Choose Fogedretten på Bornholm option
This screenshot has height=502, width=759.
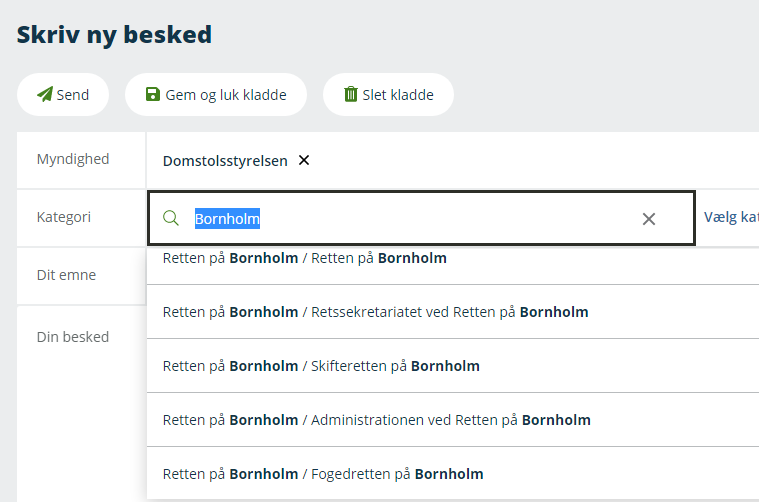pos(323,474)
